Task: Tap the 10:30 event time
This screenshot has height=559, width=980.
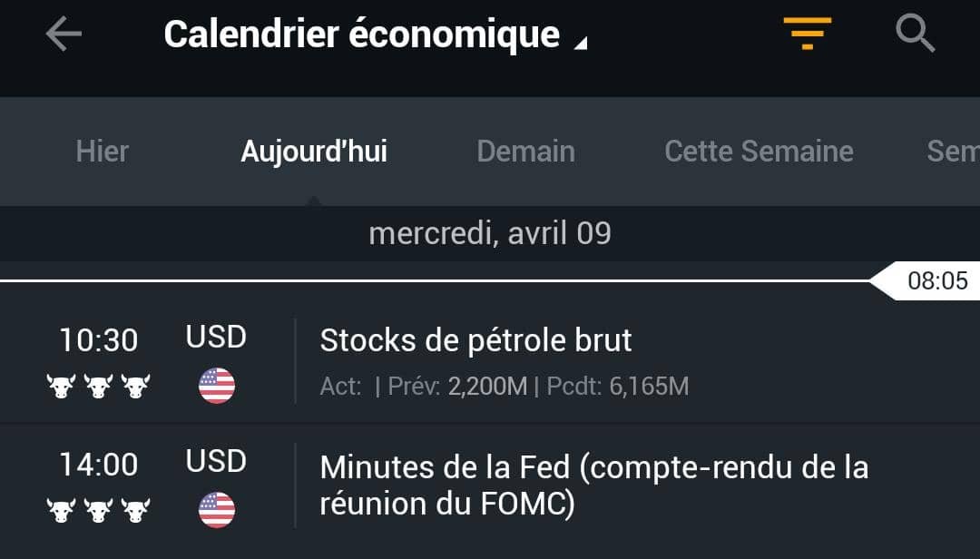Action: (99, 341)
